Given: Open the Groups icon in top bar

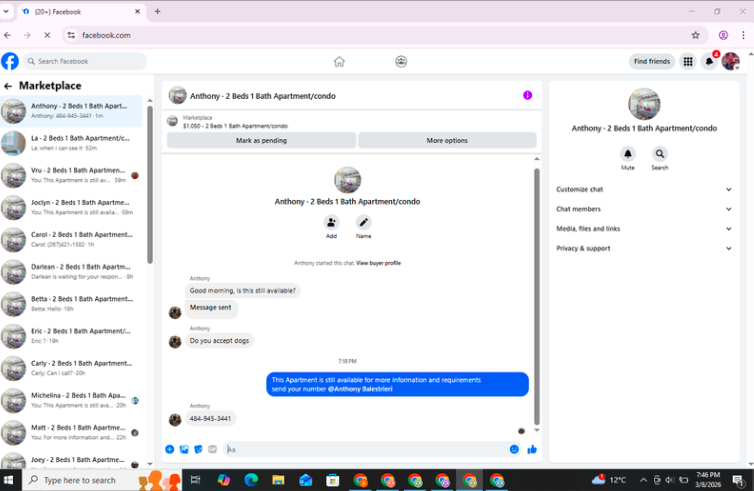Looking at the screenshot, I should (401, 62).
